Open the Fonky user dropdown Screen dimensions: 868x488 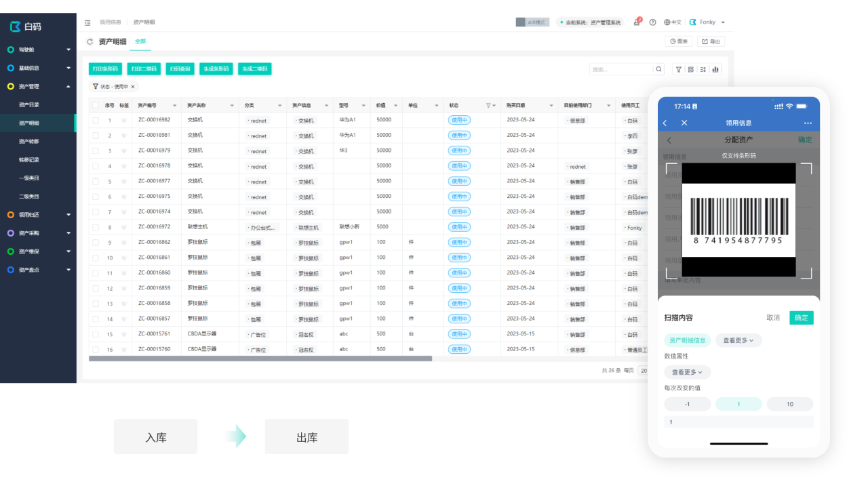707,22
